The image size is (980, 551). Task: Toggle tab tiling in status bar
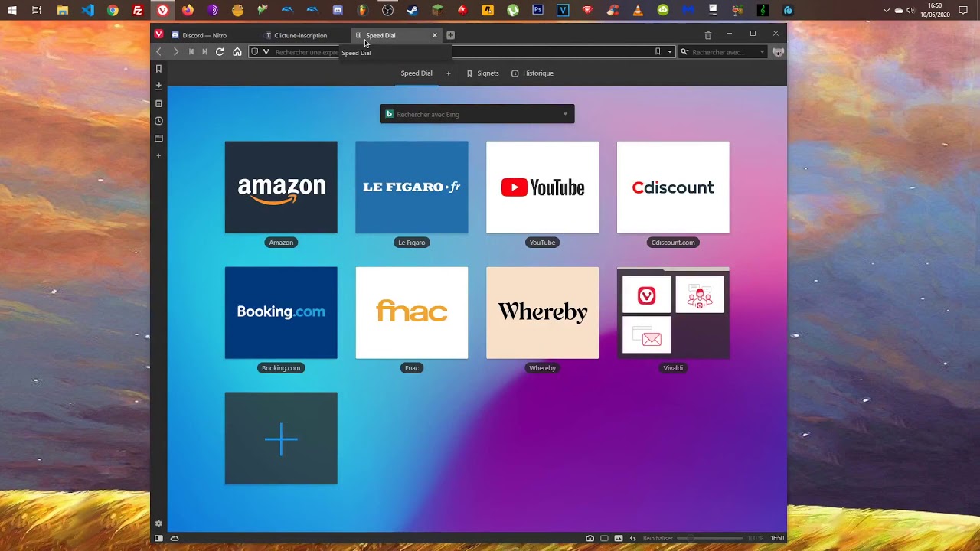(604, 539)
